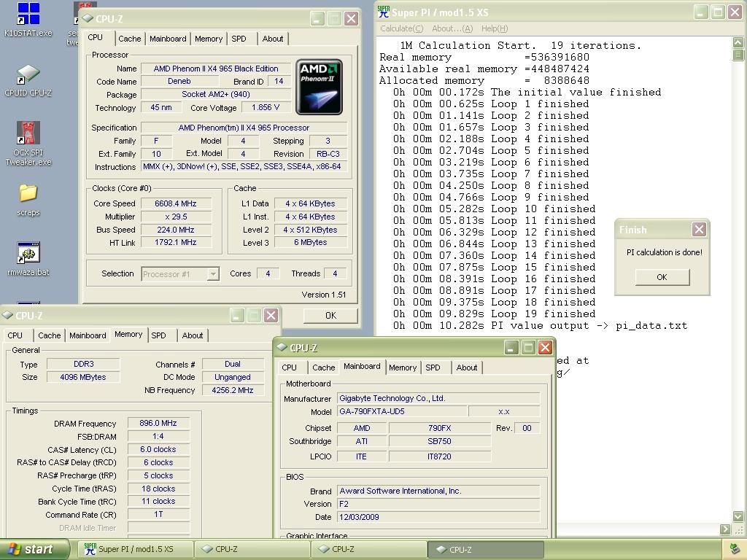Click the system tray icon
Image resolution: width=747 pixels, height=560 pixels.
[x=735, y=548]
